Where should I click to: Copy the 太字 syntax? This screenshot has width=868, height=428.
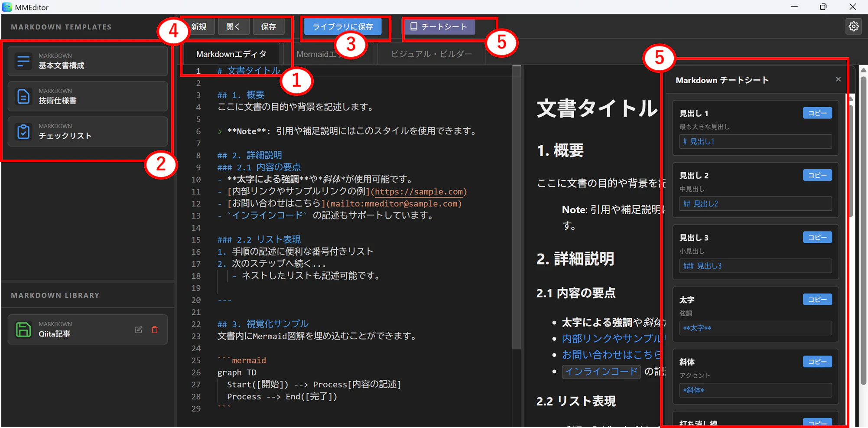pyautogui.click(x=817, y=299)
